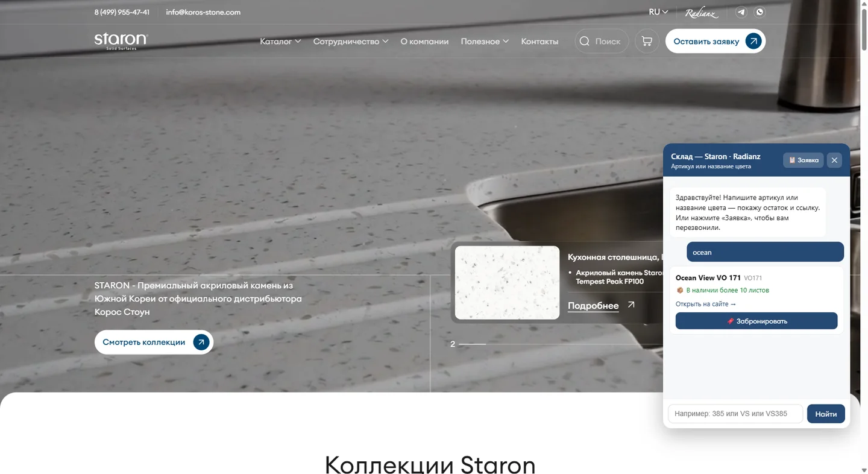Call phone number 8 (499) 955-47-41
The height and width of the screenshot is (474, 868).
pos(122,12)
